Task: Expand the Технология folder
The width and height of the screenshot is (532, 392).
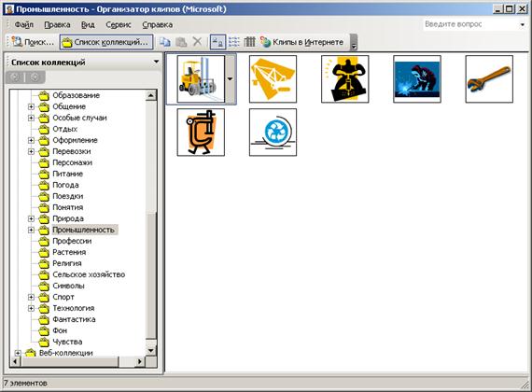Action: (x=31, y=308)
